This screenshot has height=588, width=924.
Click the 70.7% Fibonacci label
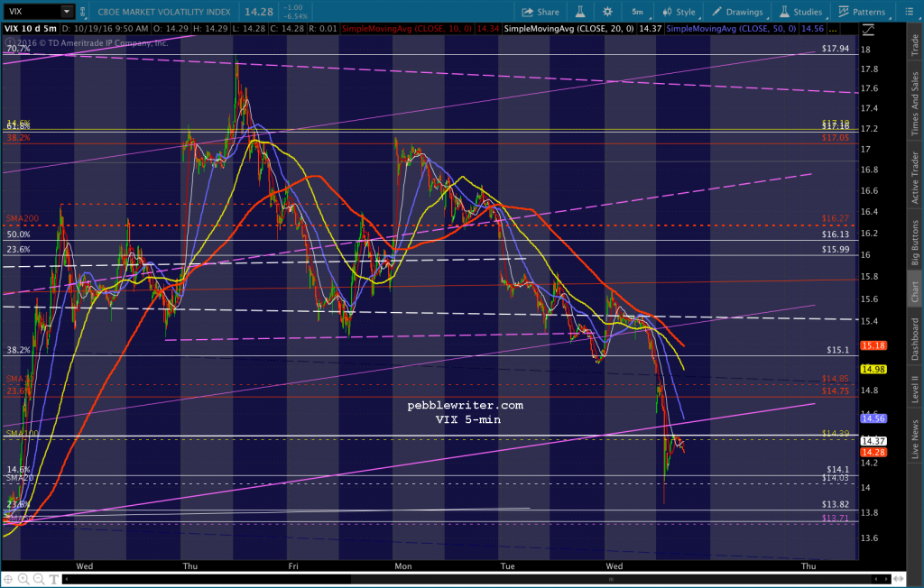[x=18, y=49]
